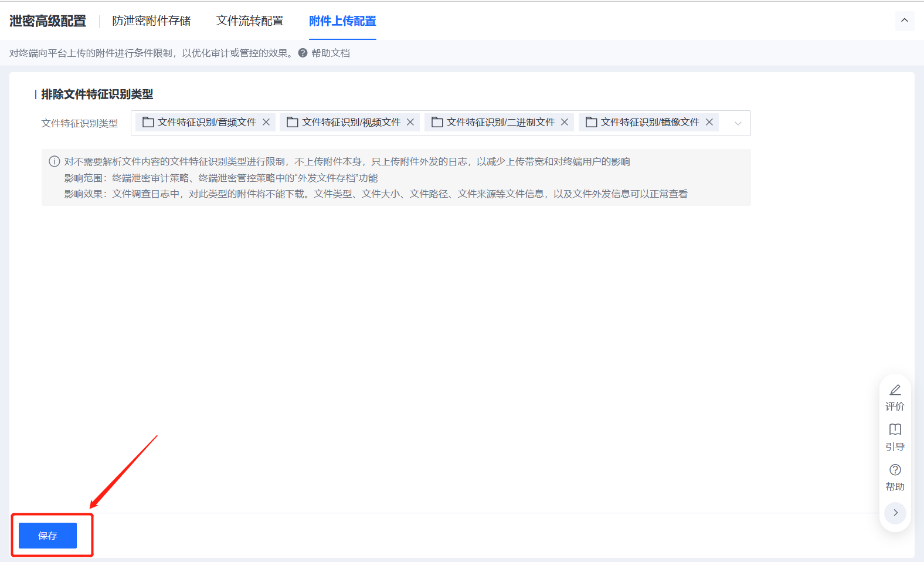This screenshot has height=562, width=924.
Task: Switch to the 防泄密附件存储 tab
Action: point(151,21)
